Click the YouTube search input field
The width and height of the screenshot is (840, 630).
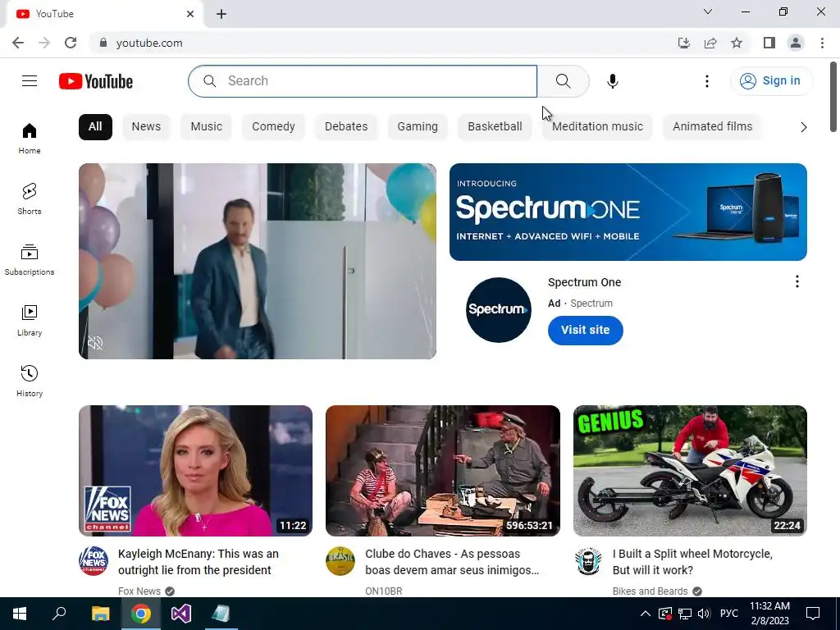tap(363, 81)
